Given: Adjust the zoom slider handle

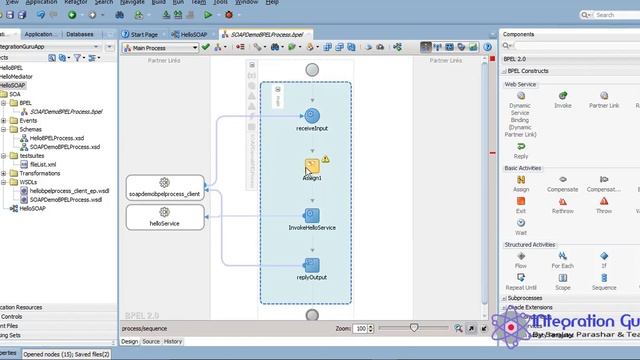Looking at the screenshot, I should (414, 328).
